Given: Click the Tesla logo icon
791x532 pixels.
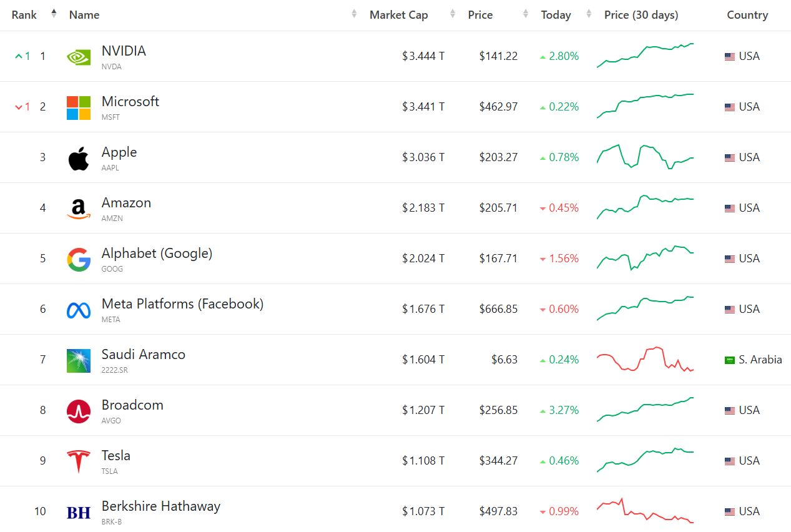Looking at the screenshot, I should pos(79,461).
